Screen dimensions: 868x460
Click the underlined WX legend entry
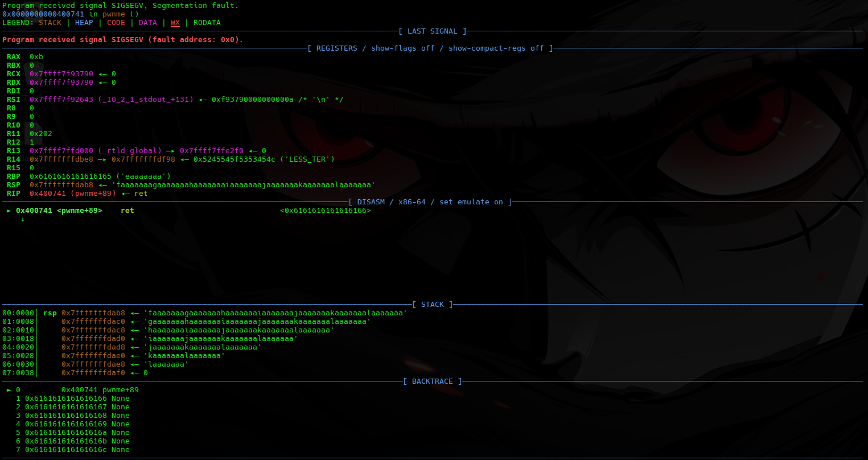175,23
